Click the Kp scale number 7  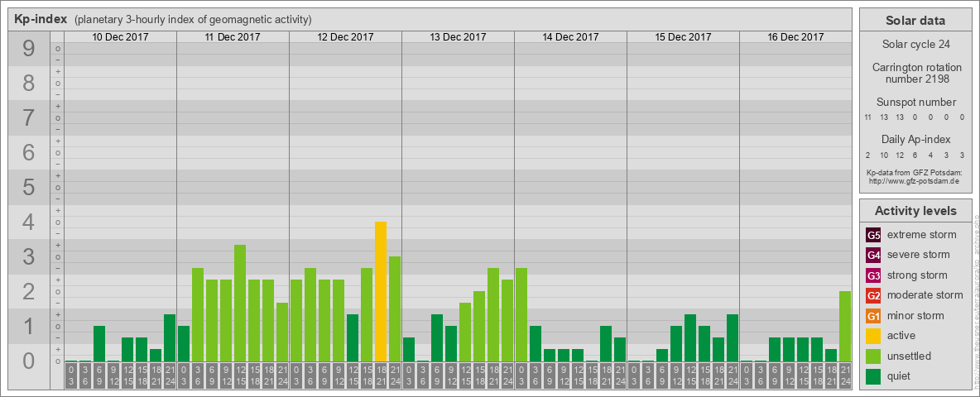(x=29, y=118)
